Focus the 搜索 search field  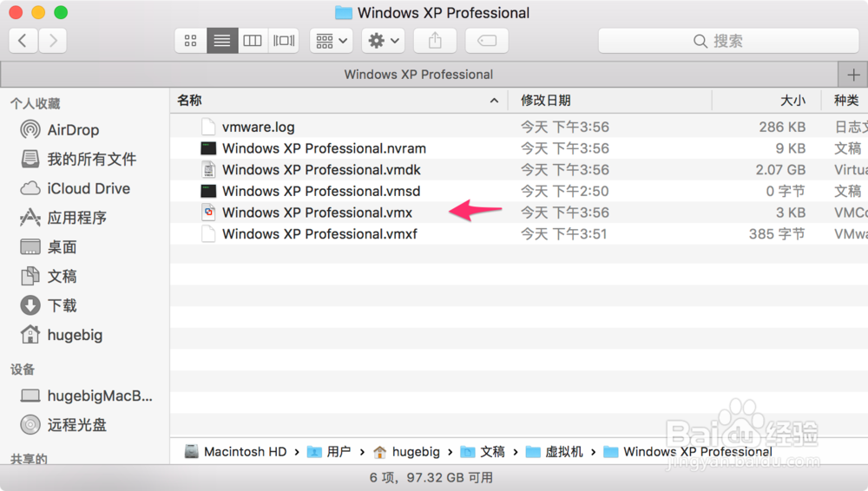728,41
